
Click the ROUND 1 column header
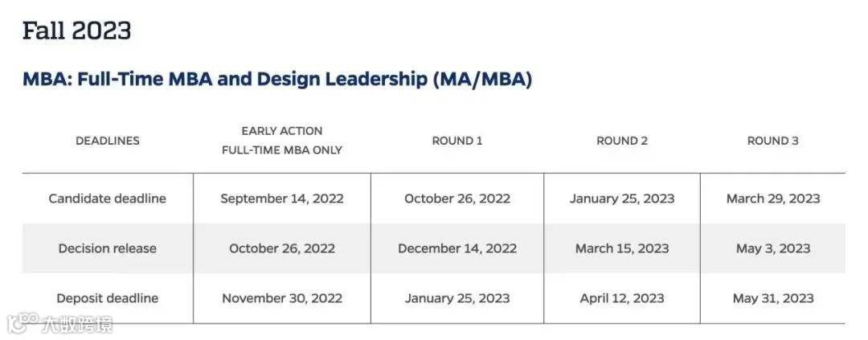pos(457,141)
